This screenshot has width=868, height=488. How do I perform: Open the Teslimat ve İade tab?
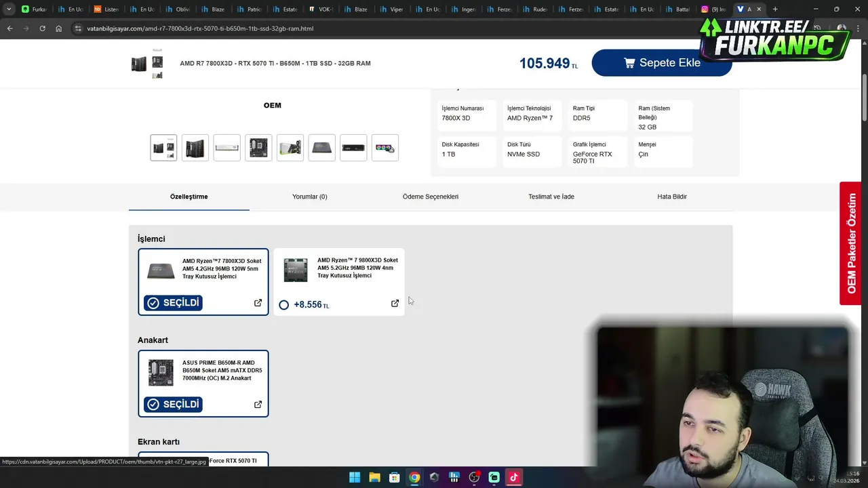(x=551, y=197)
